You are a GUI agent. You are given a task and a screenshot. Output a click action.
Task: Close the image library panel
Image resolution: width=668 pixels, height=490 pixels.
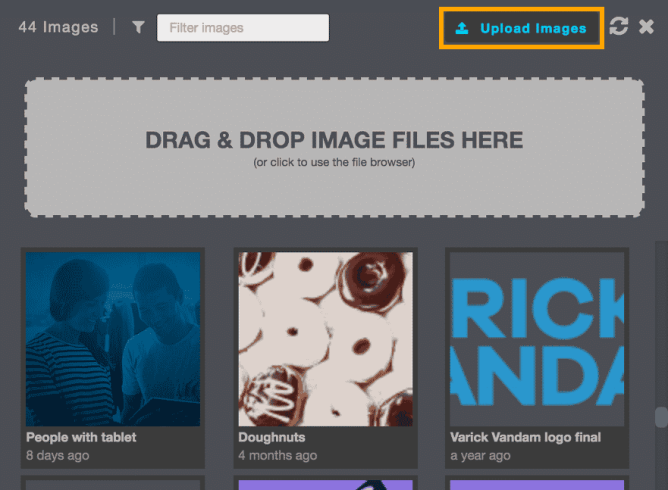(x=646, y=28)
